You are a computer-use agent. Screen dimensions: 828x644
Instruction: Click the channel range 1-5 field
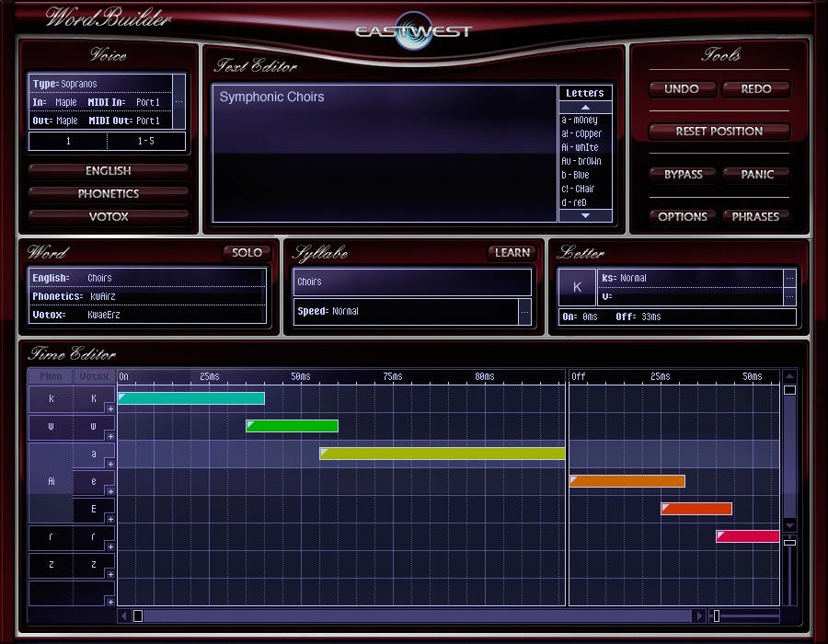pos(146,141)
